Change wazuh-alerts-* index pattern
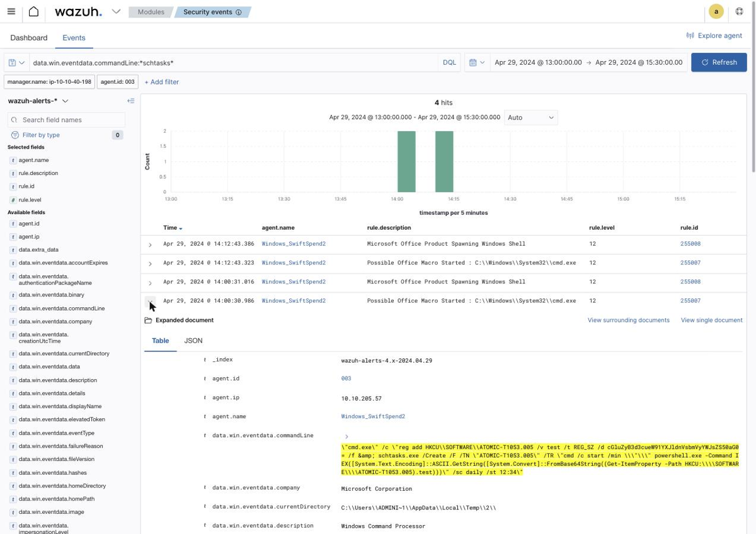Screen dimensions: 756x534 tap(38, 101)
